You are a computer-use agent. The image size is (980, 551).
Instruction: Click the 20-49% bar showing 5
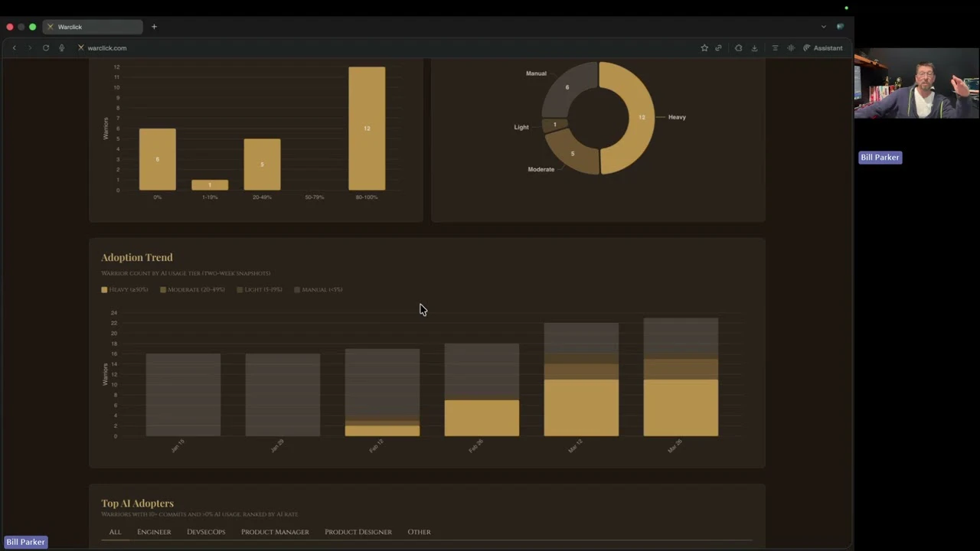pyautogui.click(x=262, y=164)
